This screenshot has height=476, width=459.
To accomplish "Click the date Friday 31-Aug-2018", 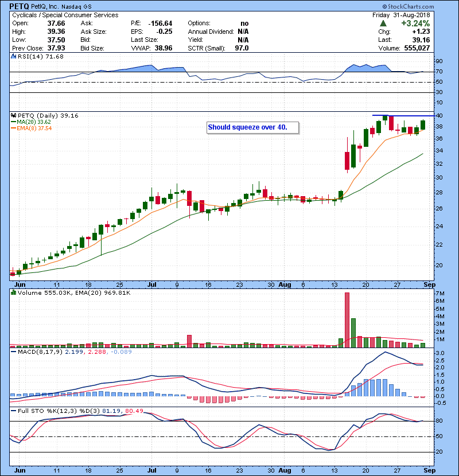I will point(401,15).
